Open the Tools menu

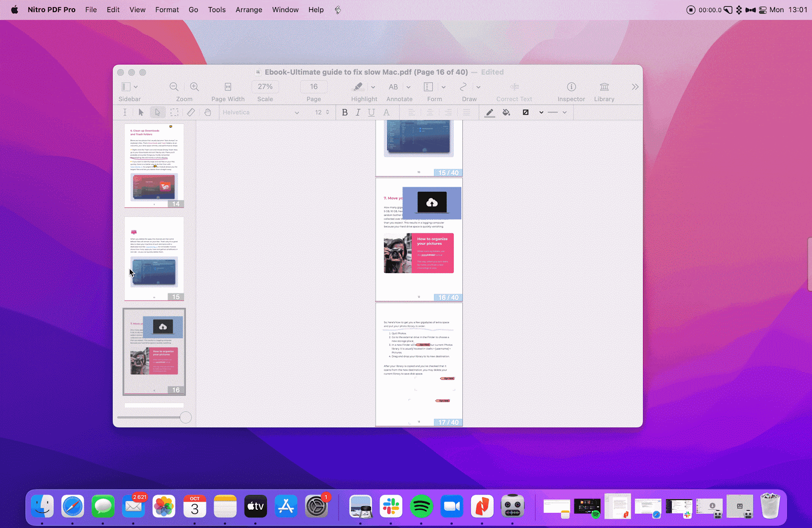pos(217,10)
